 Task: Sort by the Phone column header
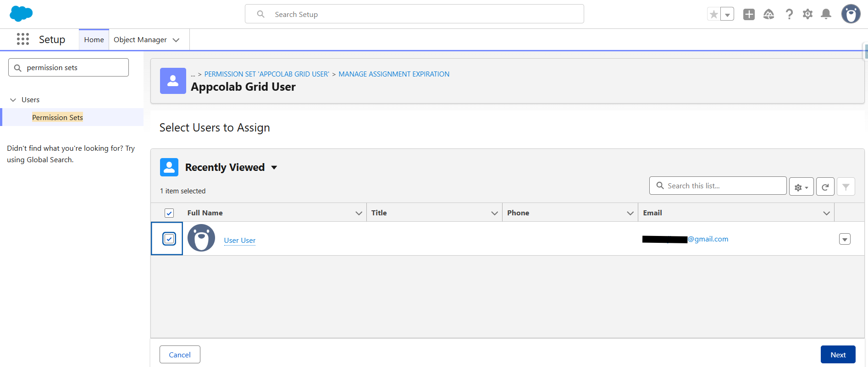point(518,213)
